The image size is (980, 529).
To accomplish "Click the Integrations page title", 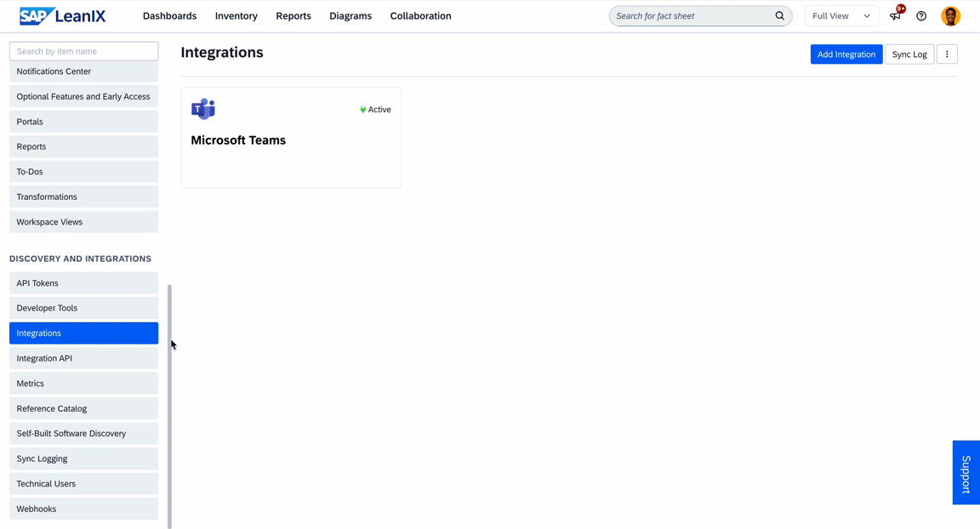I will coord(222,53).
